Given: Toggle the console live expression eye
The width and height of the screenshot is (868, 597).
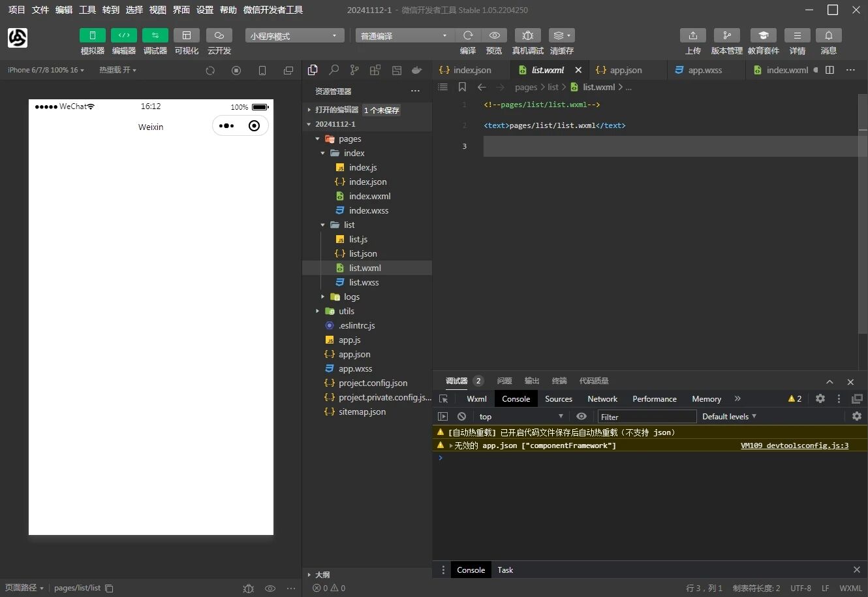Looking at the screenshot, I should [581, 417].
